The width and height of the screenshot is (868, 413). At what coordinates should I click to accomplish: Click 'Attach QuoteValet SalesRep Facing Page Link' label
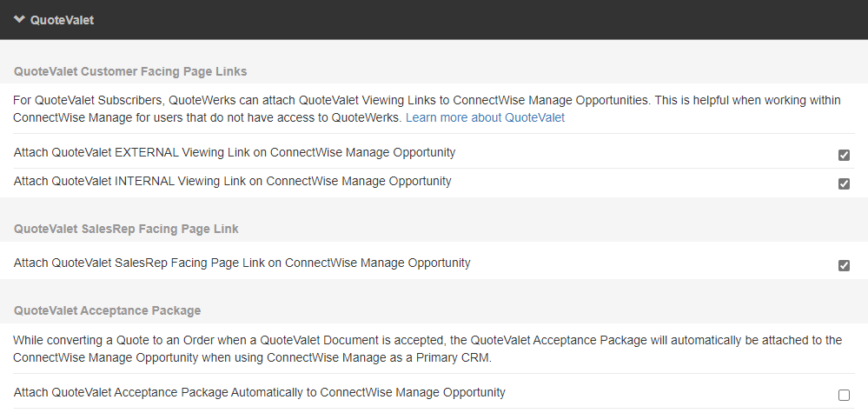tap(242, 263)
